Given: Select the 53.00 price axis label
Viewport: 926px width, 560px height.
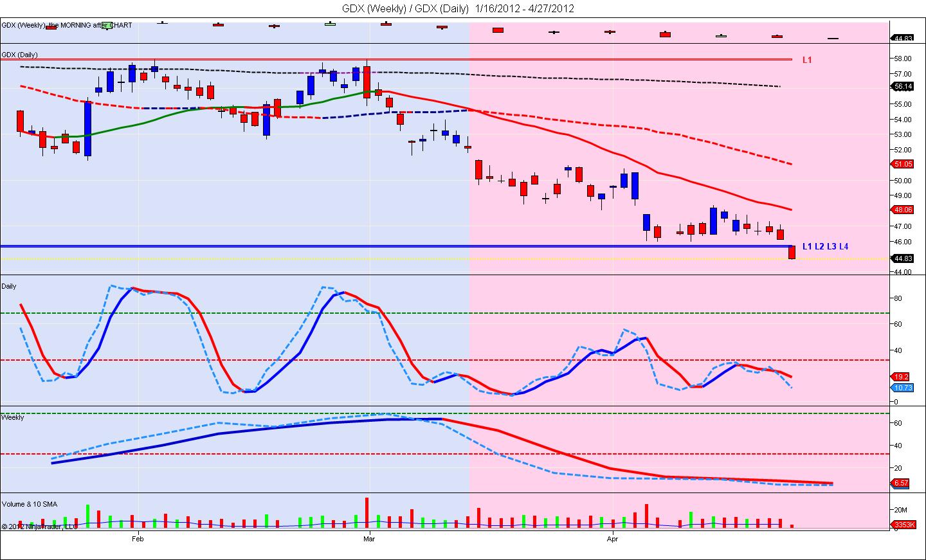Looking at the screenshot, I should point(903,135).
